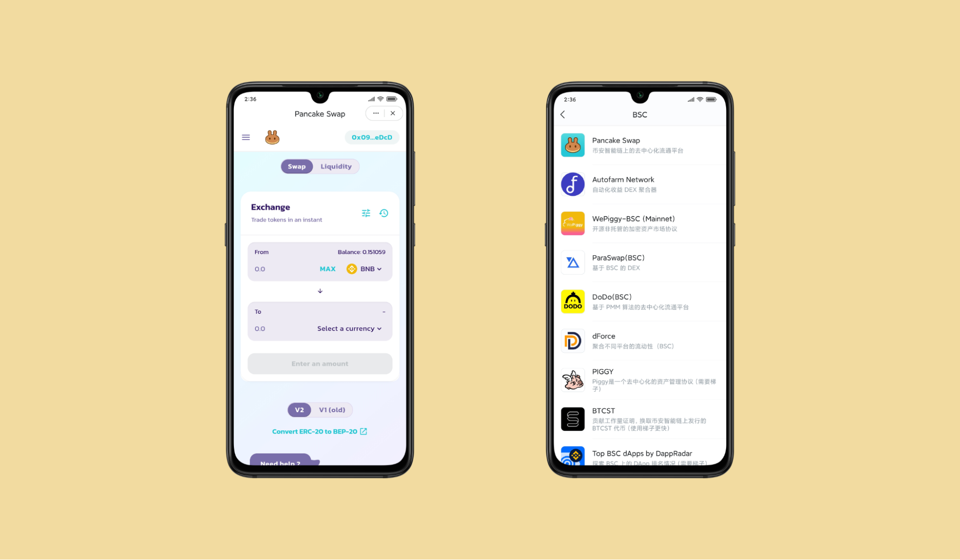Select BNB currency dropdown
This screenshot has width=960, height=560.
pos(365,269)
